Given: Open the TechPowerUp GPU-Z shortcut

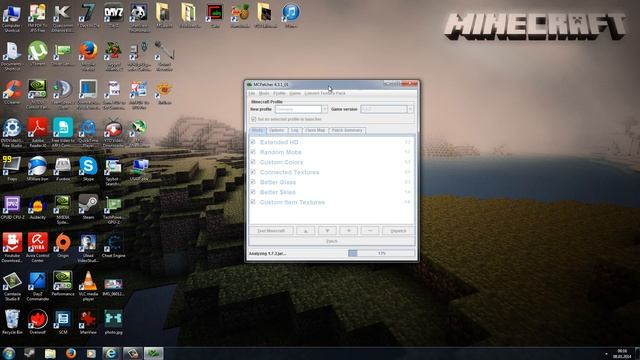Looking at the screenshot, I should pyautogui.click(x=113, y=209).
